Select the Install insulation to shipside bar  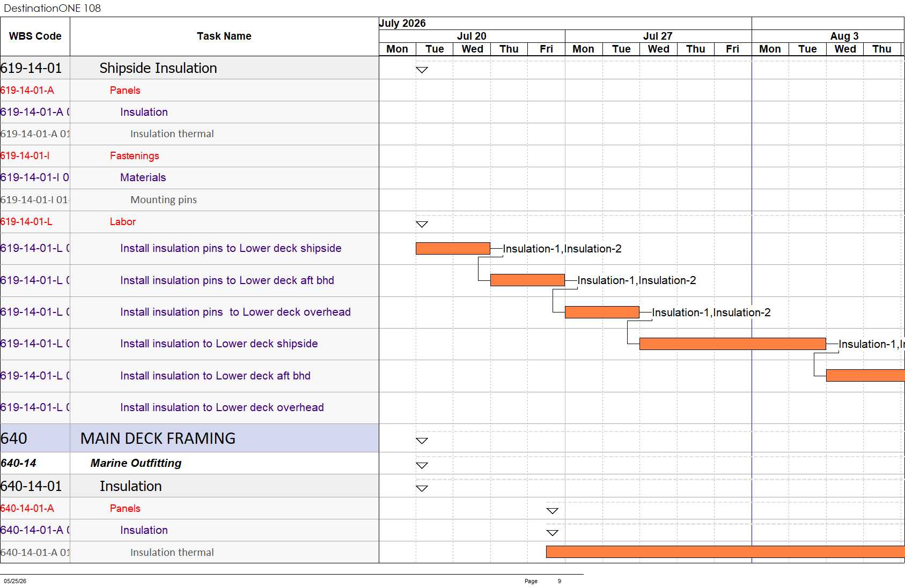pyautogui.click(x=732, y=344)
